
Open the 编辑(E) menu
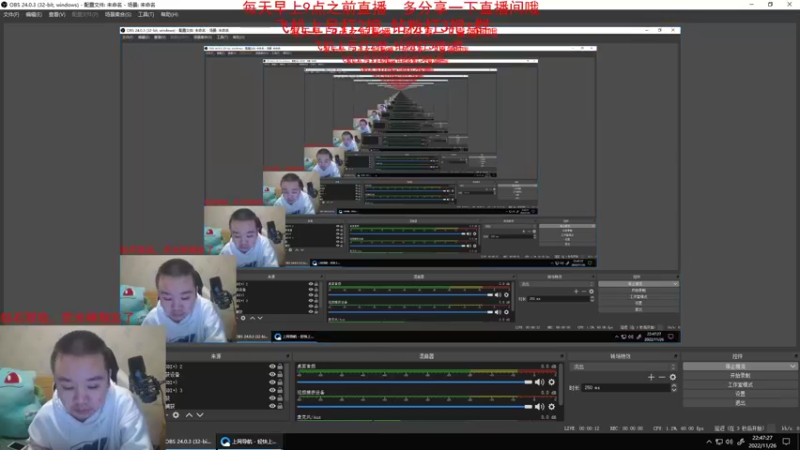click(x=34, y=15)
